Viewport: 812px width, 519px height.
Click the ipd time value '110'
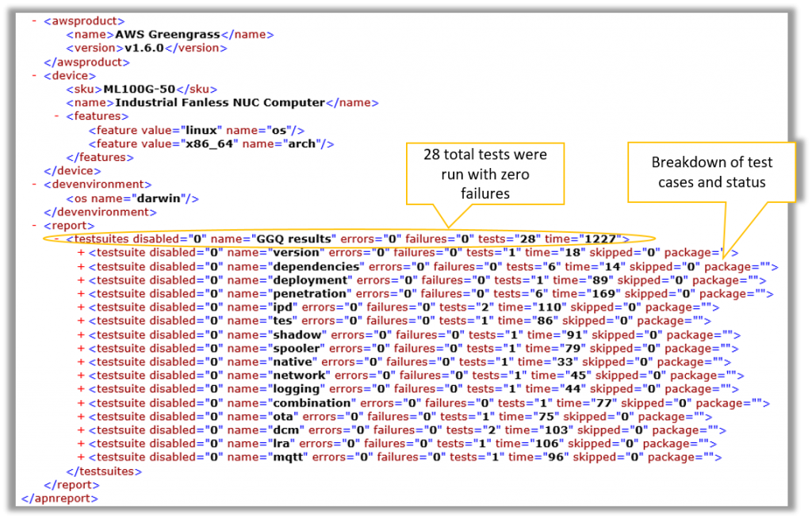click(x=550, y=307)
